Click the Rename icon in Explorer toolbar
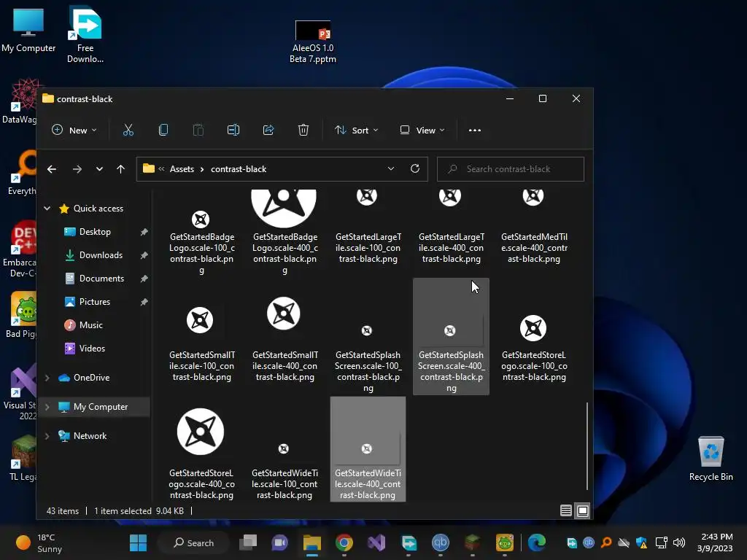747x560 pixels. click(x=233, y=130)
